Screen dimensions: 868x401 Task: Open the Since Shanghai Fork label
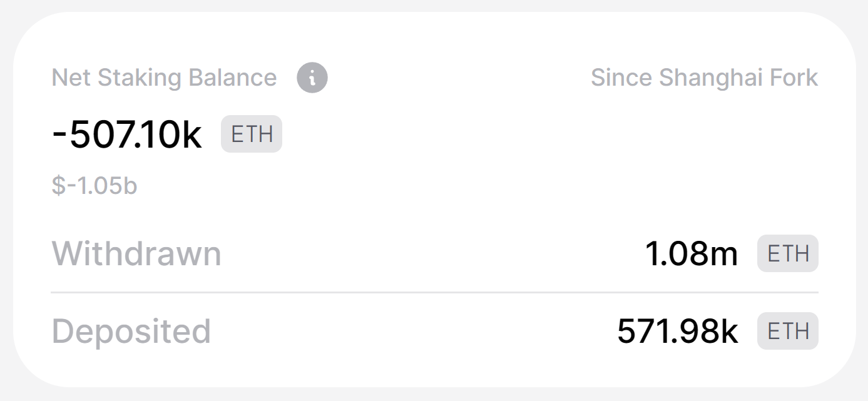(705, 78)
